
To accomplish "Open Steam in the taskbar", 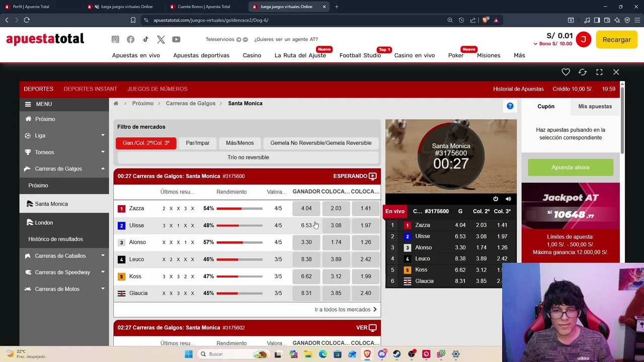I will click(397, 354).
